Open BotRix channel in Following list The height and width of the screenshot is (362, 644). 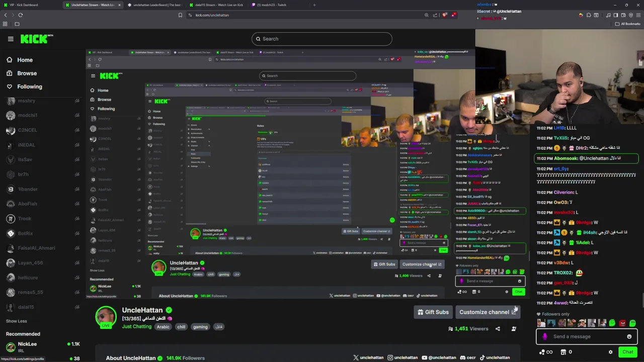coord(42,233)
